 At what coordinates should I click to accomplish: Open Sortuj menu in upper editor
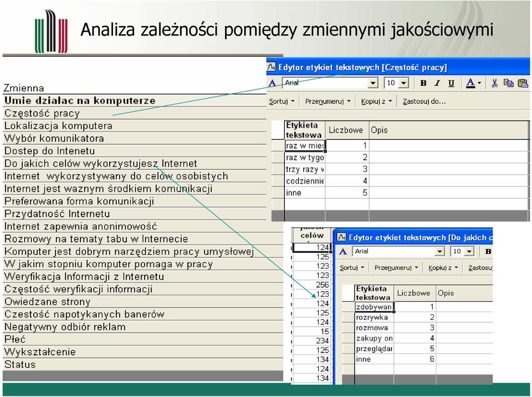[x=282, y=101]
